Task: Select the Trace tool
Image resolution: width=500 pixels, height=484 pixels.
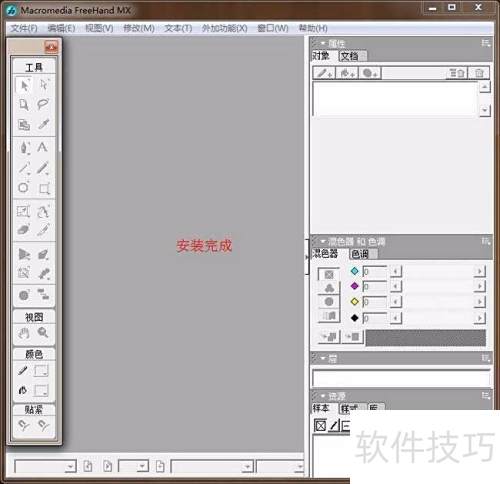Action: [24, 273]
